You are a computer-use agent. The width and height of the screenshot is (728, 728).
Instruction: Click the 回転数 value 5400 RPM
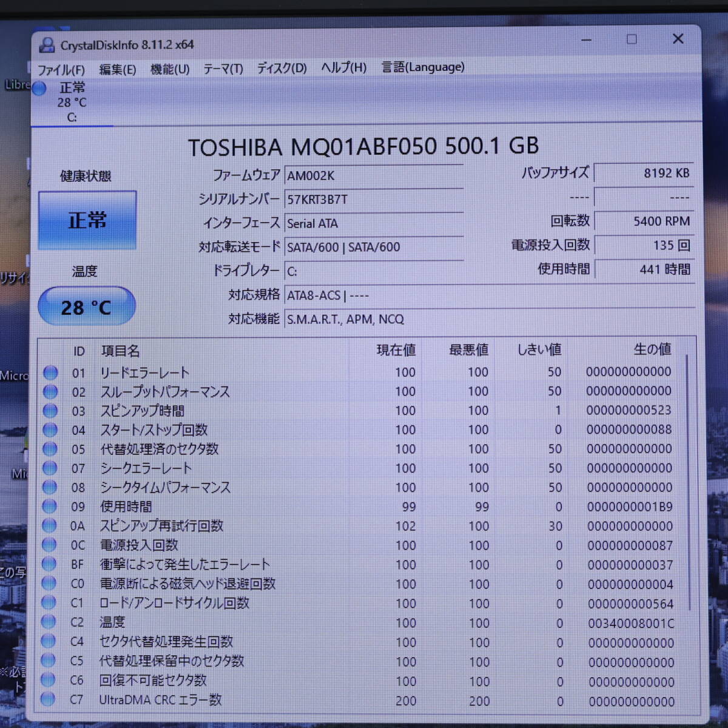[x=644, y=221]
